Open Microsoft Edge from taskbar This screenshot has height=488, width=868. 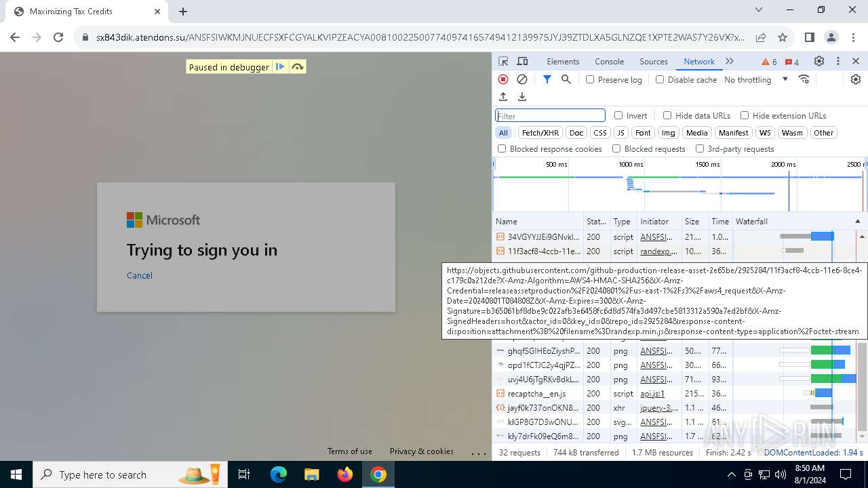coord(279,474)
